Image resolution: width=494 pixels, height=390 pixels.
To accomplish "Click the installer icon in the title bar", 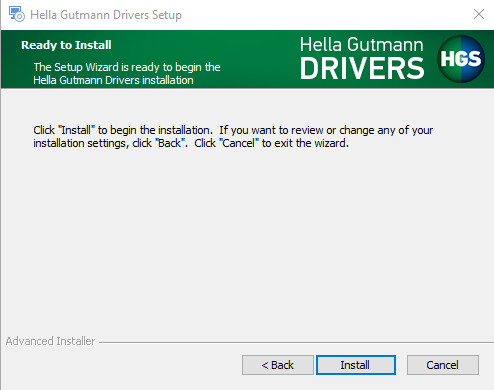I will (x=16, y=14).
